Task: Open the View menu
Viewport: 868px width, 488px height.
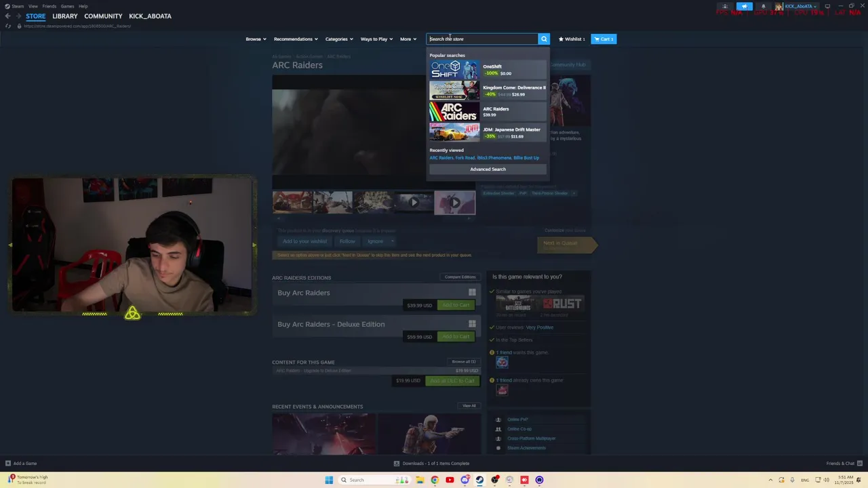Action: (33, 6)
